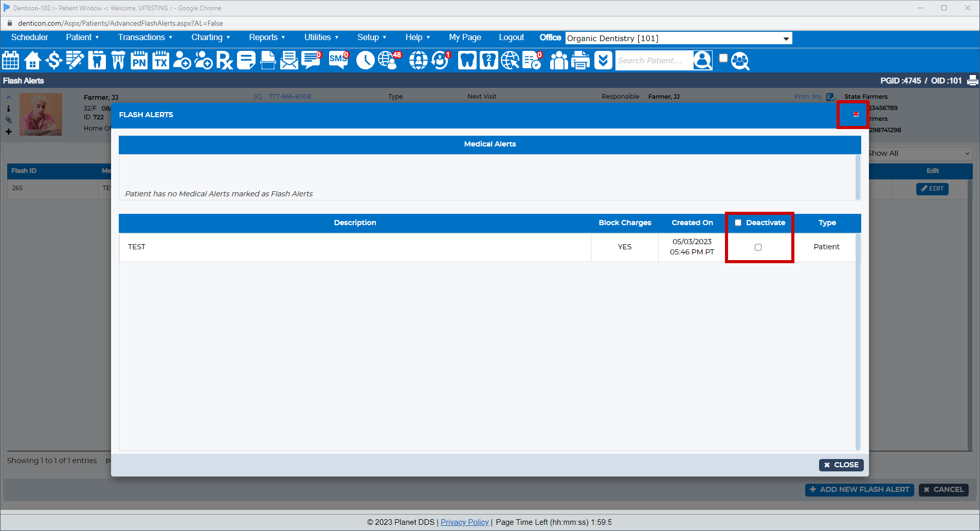Open the Privacy Policy link

tap(464, 522)
